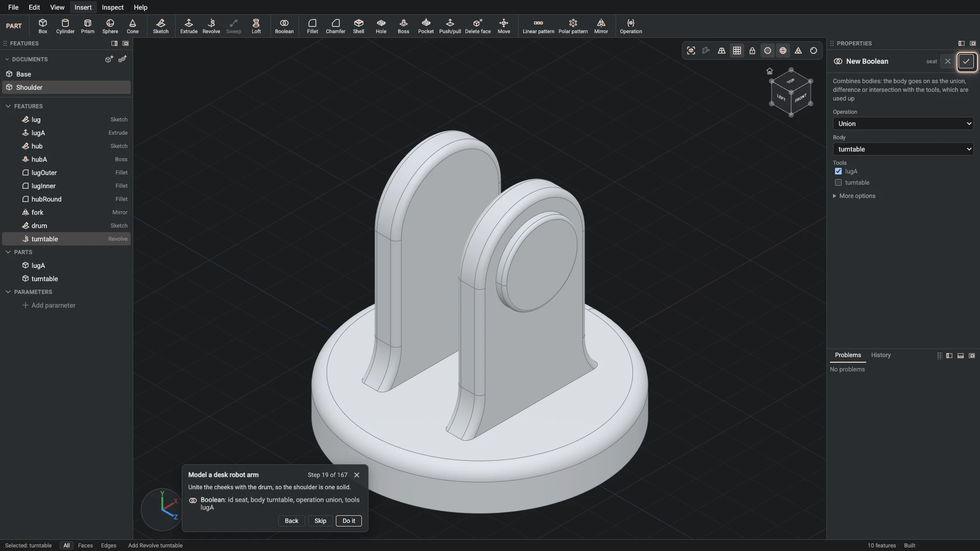Collapse the FEATURES tree section
The image size is (980, 551).
click(8, 106)
